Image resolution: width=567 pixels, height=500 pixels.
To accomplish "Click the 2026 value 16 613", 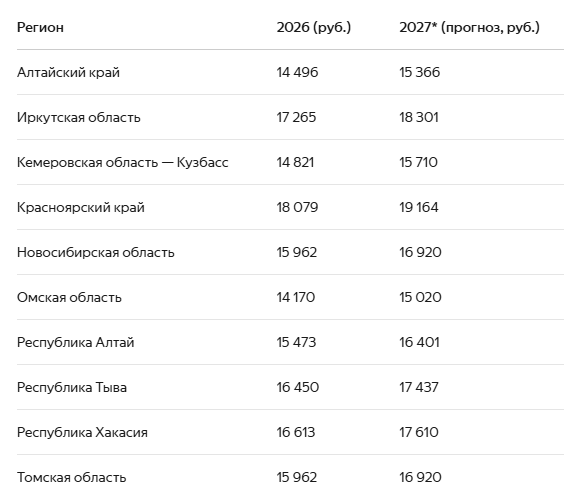I will coord(296,432).
